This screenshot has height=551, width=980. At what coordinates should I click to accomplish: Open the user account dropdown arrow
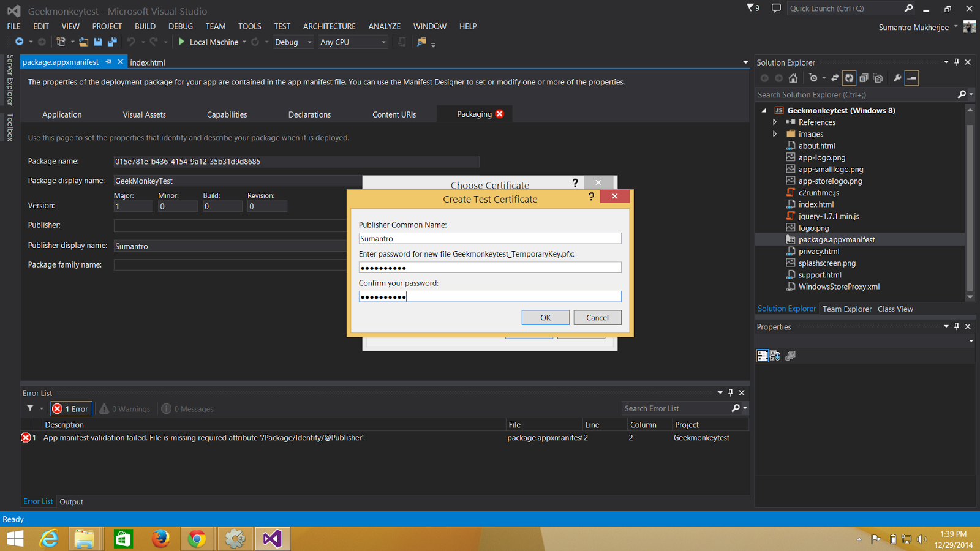(x=956, y=26)
